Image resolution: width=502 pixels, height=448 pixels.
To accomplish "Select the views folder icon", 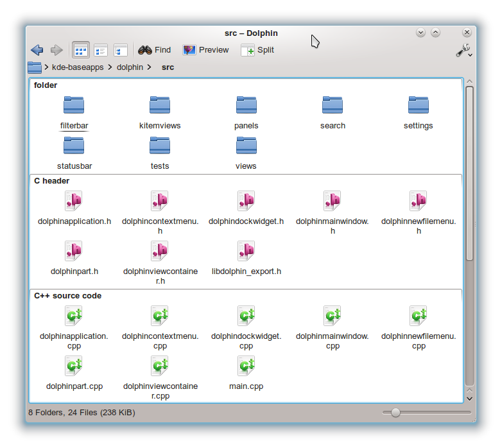I will click(247, 145).
